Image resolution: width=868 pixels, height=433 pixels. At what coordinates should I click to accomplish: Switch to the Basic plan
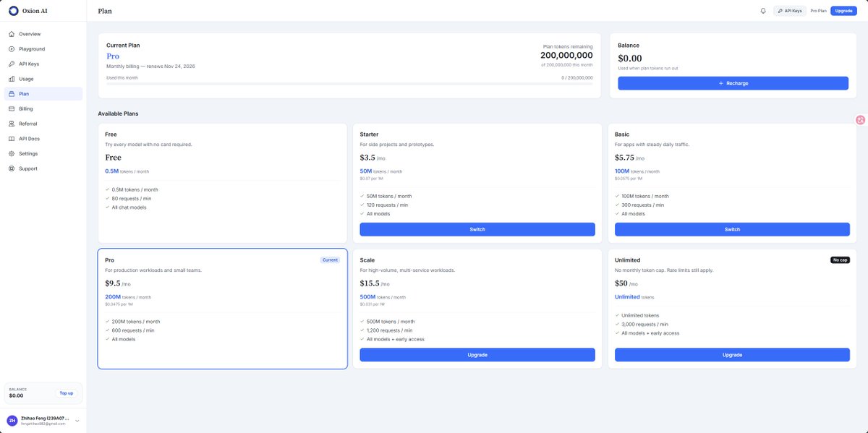pos(732,229)
